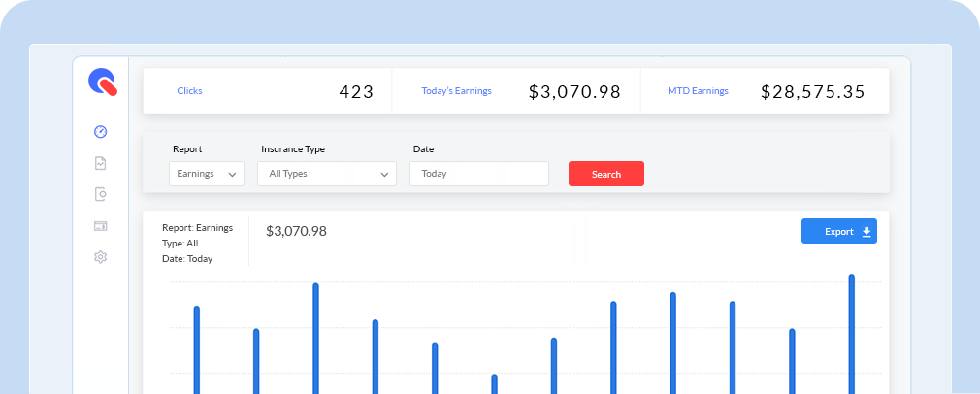
Task: Expand the Report Earnings dropdown
Action: tap(207, 174)
